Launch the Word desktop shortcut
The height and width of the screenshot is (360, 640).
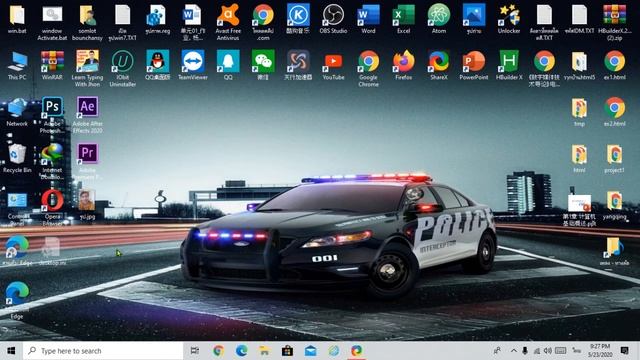click(368, 15)
